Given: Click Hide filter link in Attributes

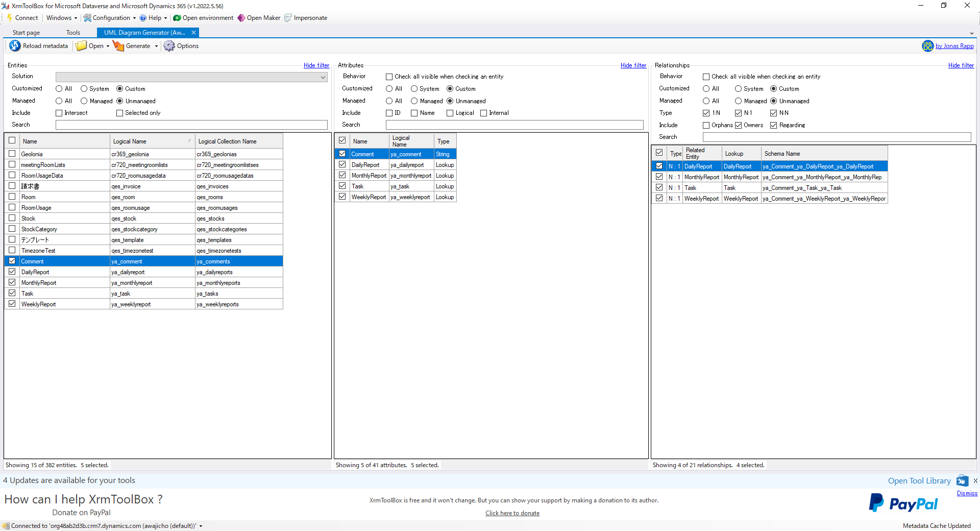Looking at the screenshot, I should point(633,65).
